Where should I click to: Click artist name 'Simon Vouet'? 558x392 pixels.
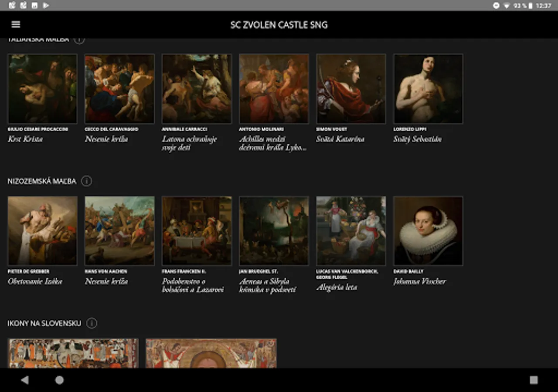331,129
